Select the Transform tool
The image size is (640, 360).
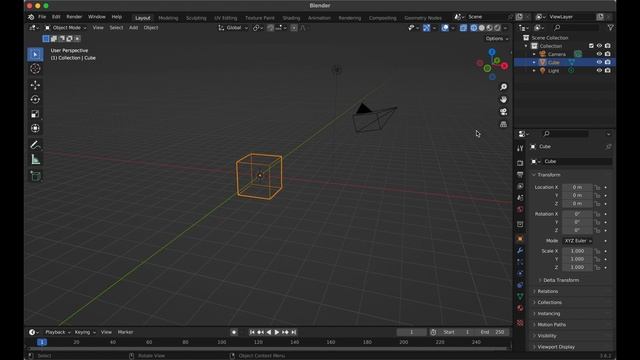(x=36, y=128)
